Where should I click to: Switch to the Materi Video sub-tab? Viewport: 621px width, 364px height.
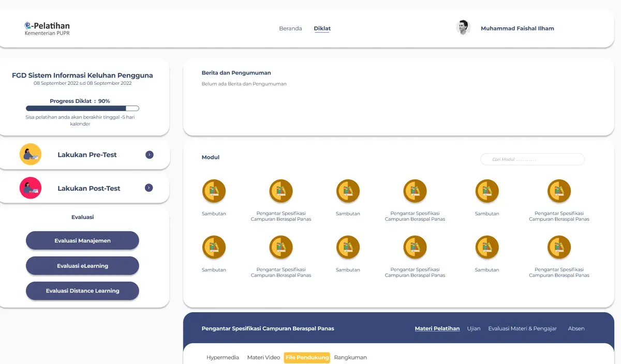[x=263, y=357]
